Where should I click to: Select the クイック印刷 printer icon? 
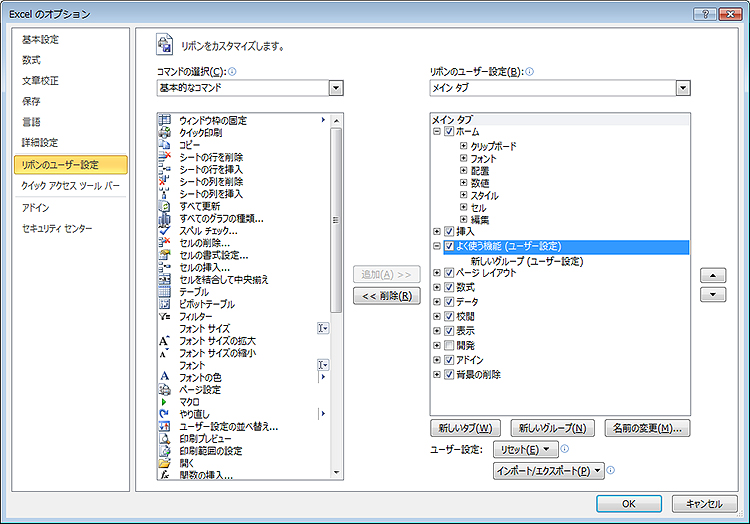point(165,132)
